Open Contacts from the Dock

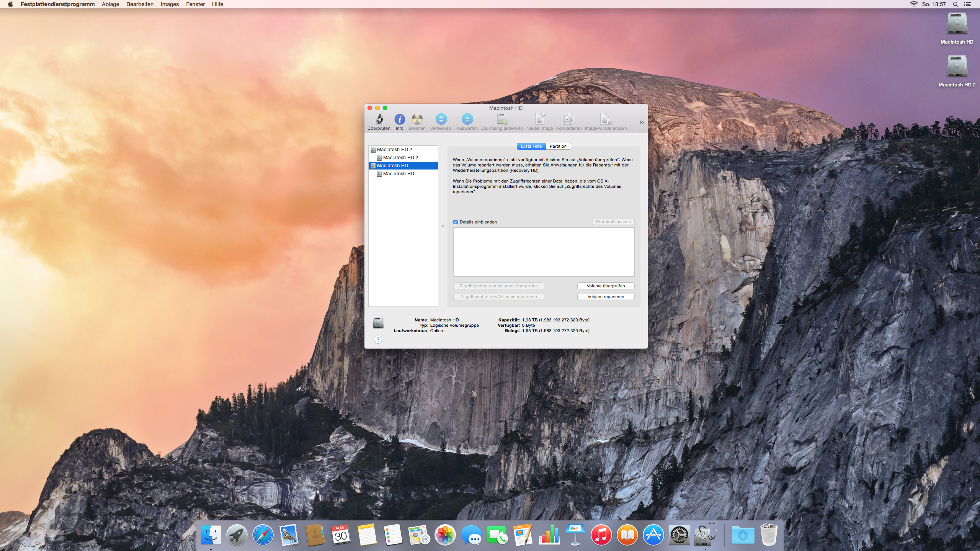click(315, 535)
